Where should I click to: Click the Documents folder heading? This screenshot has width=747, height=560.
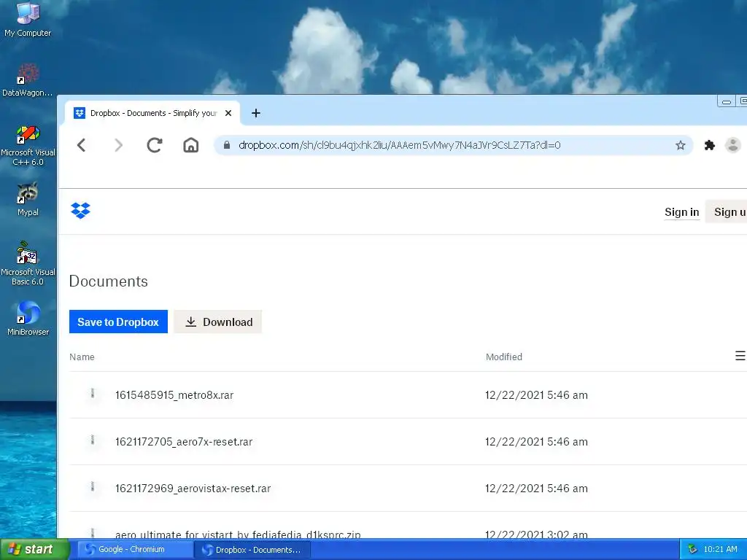click(x=109, y=281)
